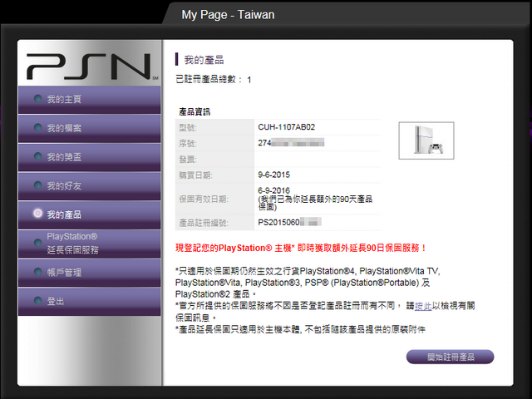
Task: Click the bullet icon beside 登出
Action: click(37, 301)
